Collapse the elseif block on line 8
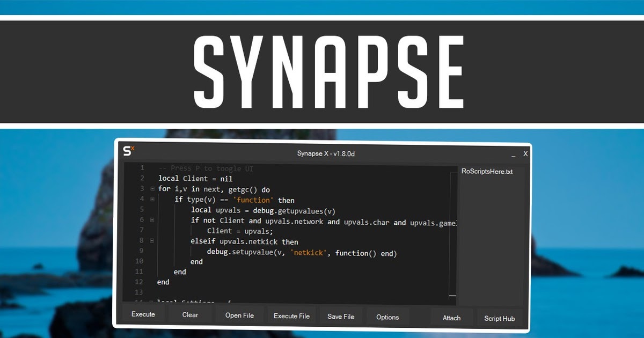 (x=152, y=241)
